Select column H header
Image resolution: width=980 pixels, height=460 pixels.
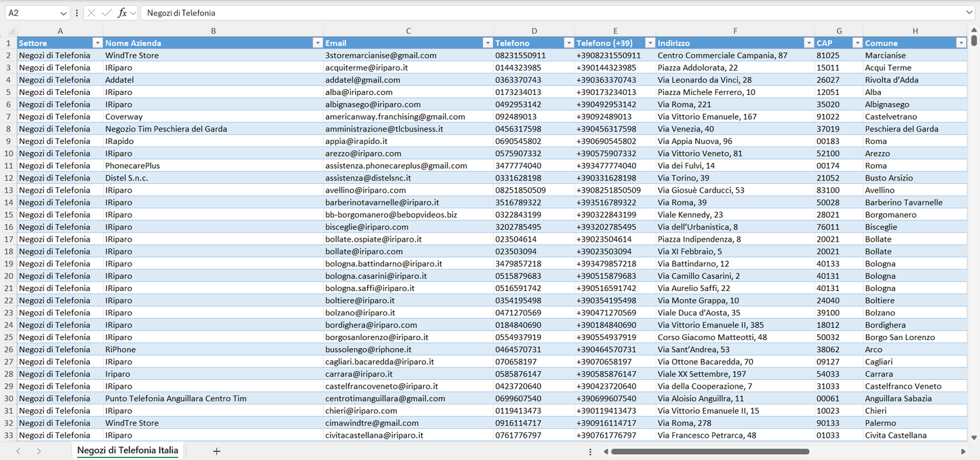pyautogui.click(x=915, y=31)
